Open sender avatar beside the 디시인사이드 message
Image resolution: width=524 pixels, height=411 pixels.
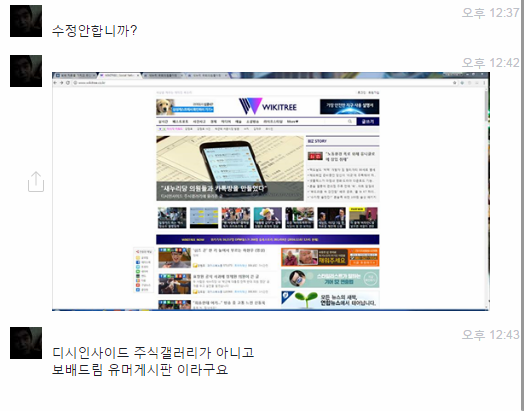26,343
